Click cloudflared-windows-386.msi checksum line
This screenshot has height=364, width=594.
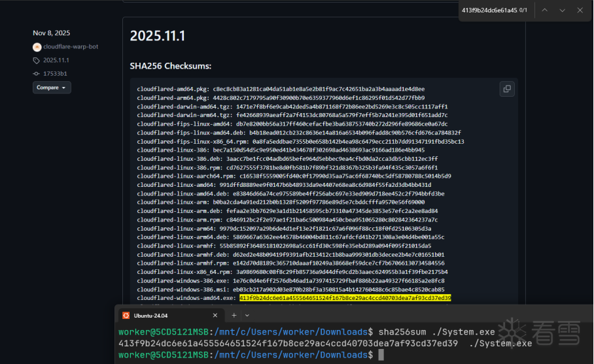point(290,290)
